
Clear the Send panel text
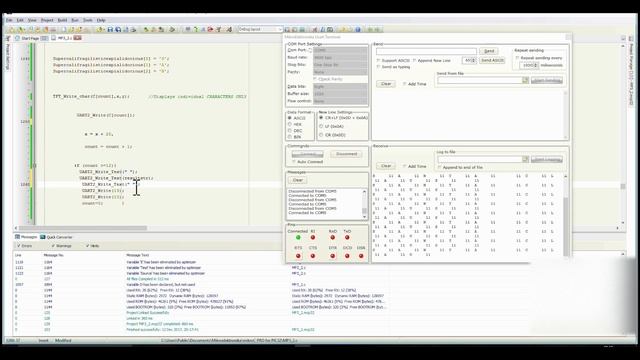pyautogui.click(x=386, y=84)
